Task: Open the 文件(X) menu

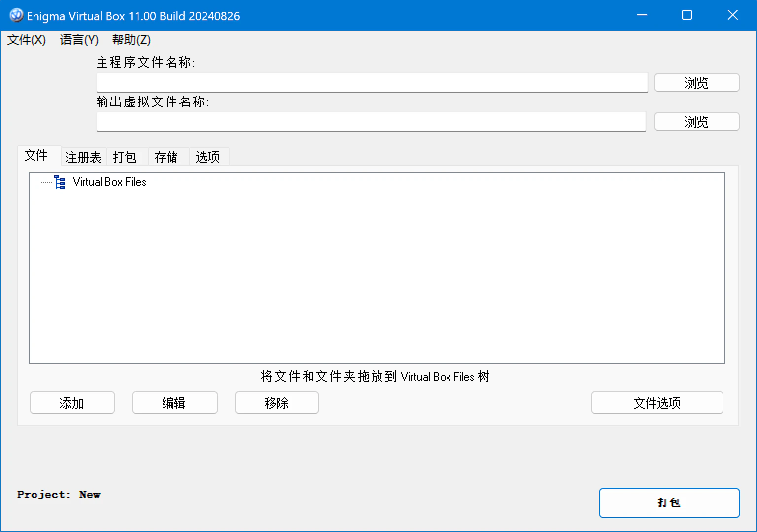Action: point(27,40)
